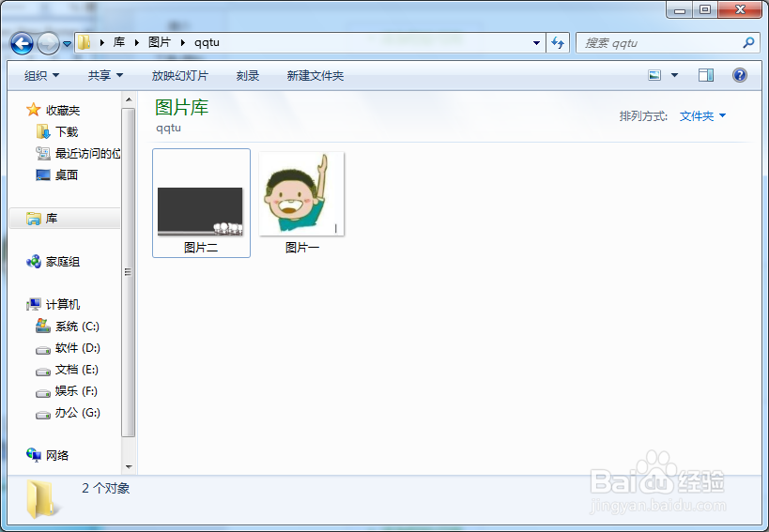Open drive 文档 (E:)
This screenshot has width=769, height=532.
77,370
